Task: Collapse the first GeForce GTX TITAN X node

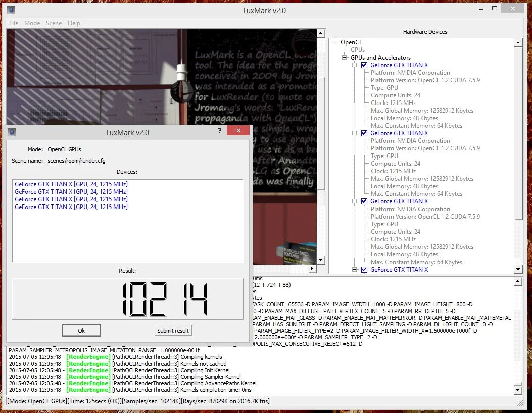Action: (355, 65)
